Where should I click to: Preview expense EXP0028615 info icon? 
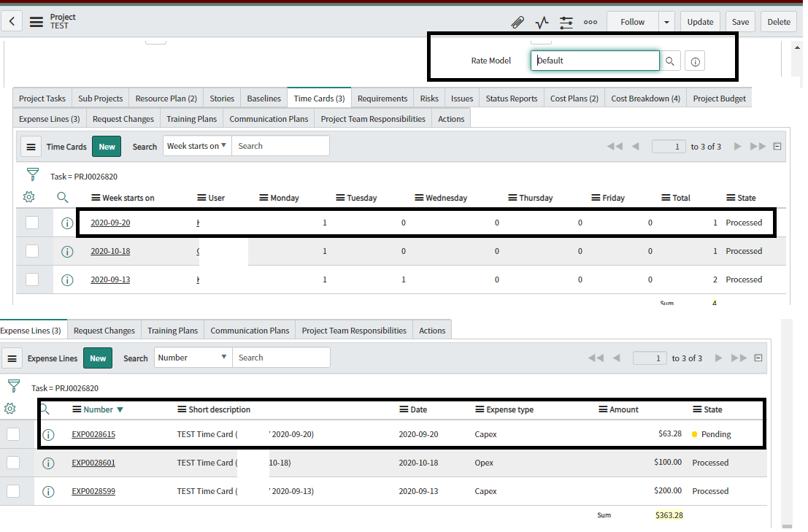(x=48, y=435)
